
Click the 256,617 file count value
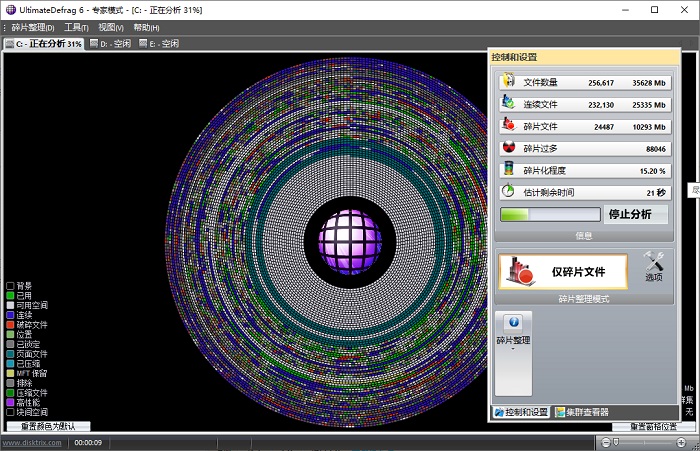601,83
